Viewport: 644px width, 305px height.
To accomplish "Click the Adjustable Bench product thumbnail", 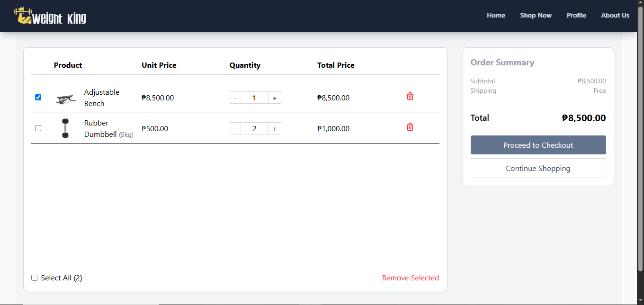I will pos(65,99).
